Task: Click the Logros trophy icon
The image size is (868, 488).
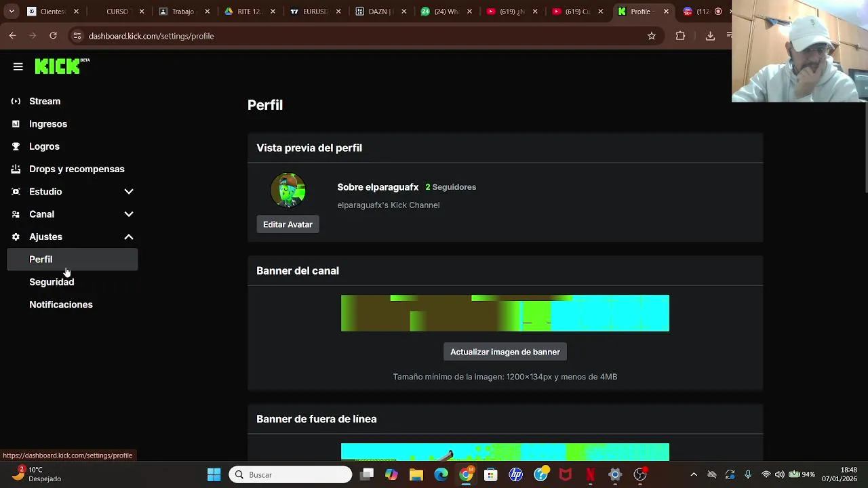Action: [x=16, y=146]
